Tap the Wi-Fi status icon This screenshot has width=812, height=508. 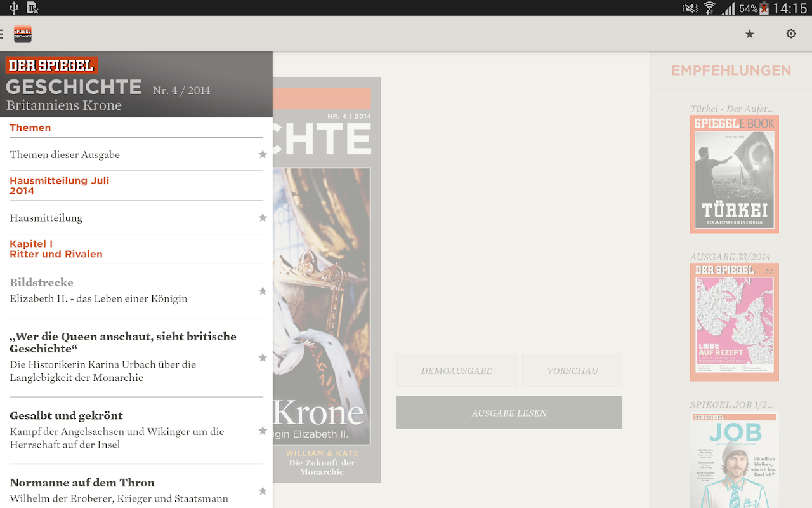[x=709, y=8]
